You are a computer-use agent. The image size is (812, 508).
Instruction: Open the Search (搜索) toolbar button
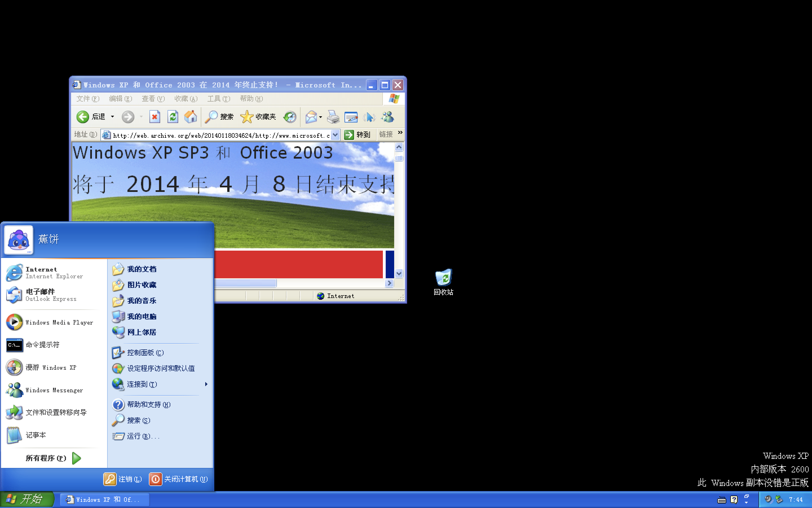[219, 117]
